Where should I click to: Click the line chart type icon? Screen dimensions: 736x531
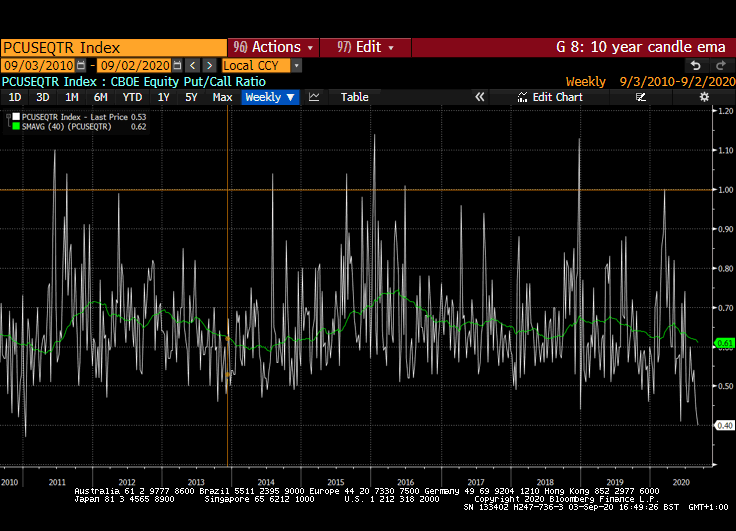tap(314, 97)
